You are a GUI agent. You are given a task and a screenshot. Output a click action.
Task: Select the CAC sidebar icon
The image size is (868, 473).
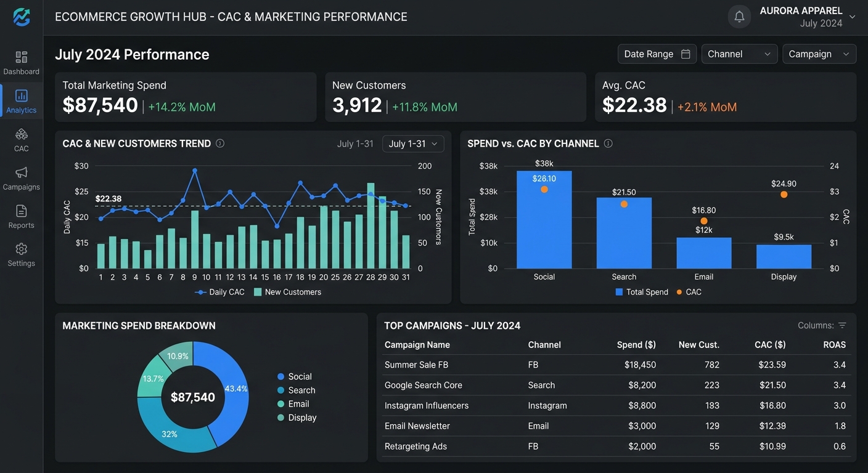click(22, 134)
